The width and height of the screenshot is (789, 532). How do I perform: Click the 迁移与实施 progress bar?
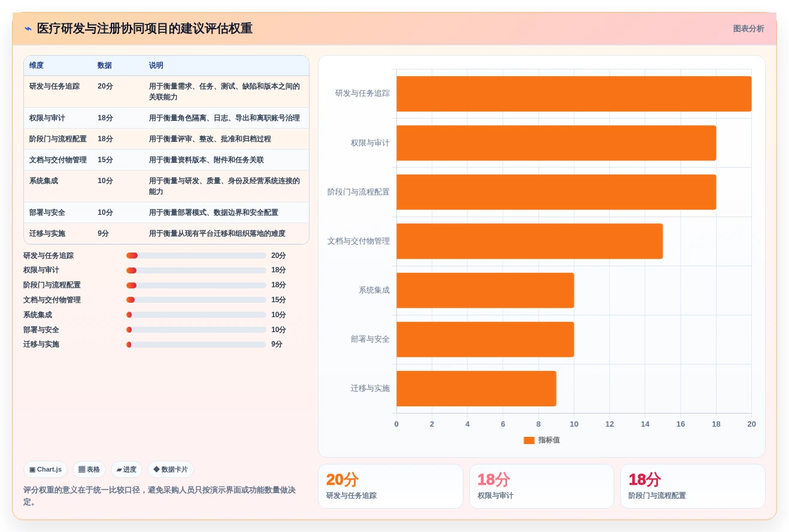(x=196, y=345)
